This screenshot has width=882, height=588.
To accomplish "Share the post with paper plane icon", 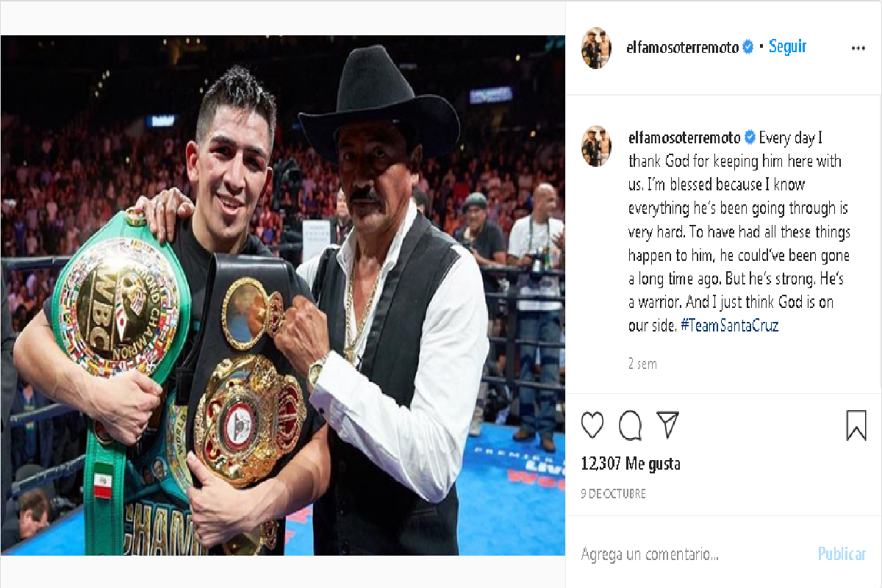I will coord(667,425).
